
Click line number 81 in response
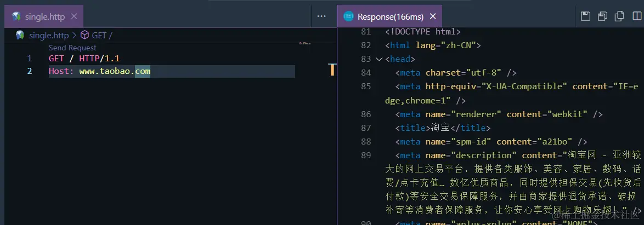click(x=366, y=32)
